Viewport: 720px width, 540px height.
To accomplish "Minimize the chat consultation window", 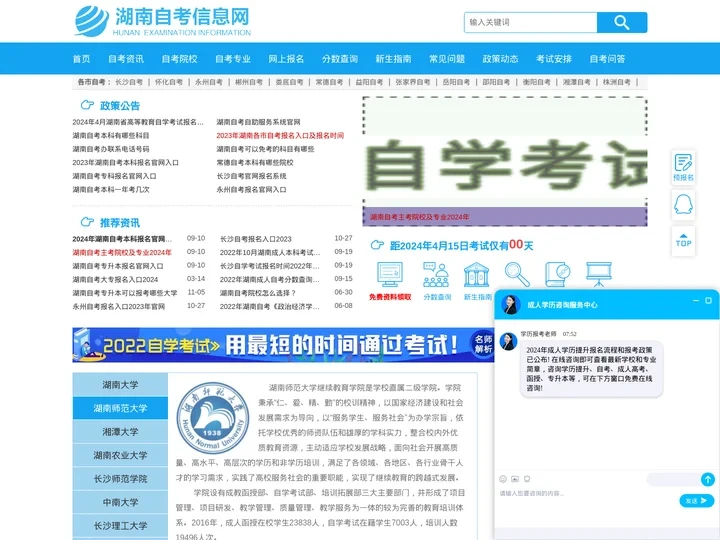I will tap(696, 300).
